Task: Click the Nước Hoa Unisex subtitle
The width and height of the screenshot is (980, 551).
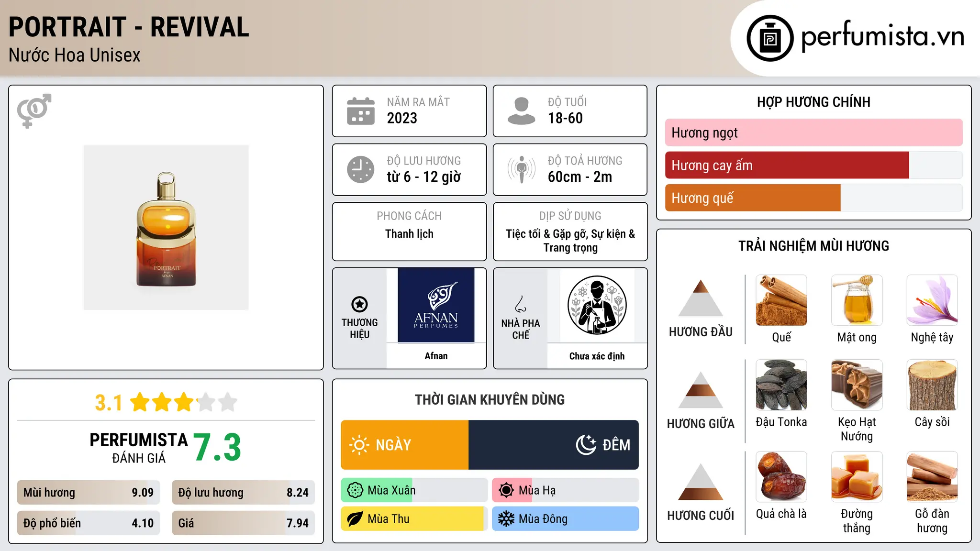Action: pos(74,55)
